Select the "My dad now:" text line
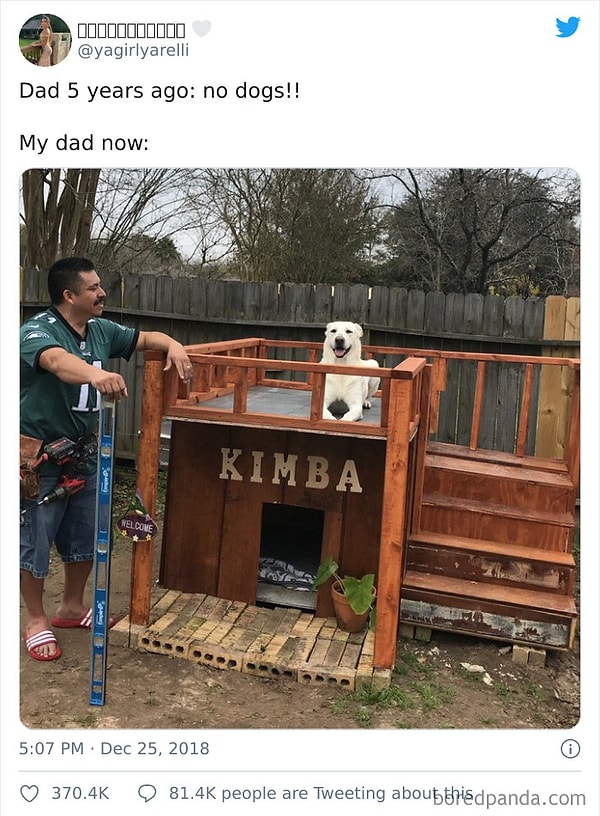600x816 pixels. (x=84, y=143)
